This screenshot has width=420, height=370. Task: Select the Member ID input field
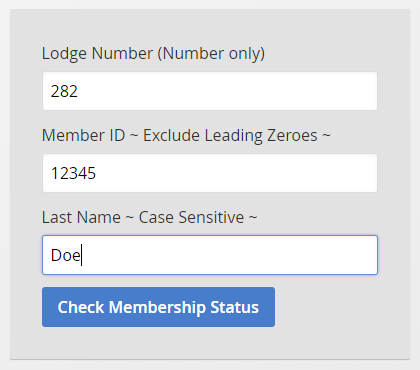coord(210,173)
